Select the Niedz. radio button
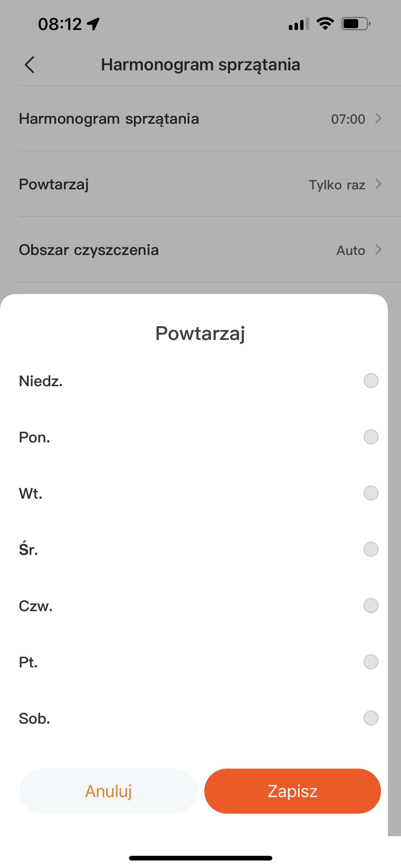 click(371, 381)
